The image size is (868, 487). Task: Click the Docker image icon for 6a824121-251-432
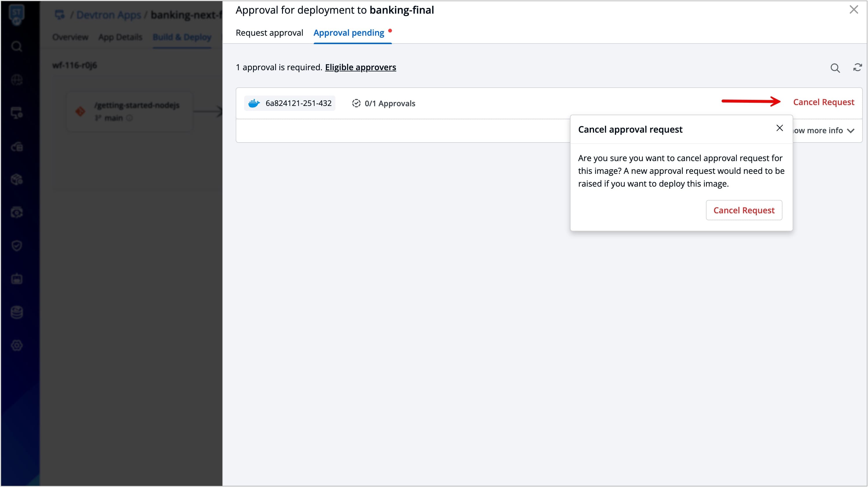254,103
